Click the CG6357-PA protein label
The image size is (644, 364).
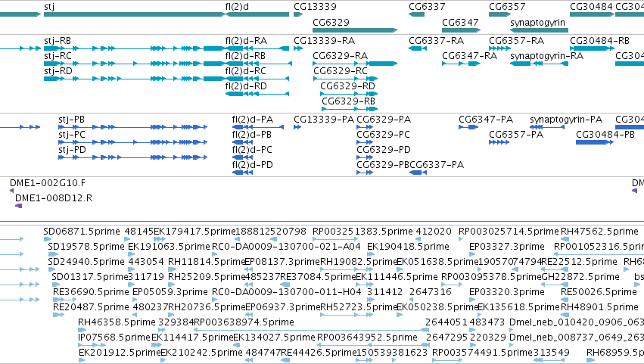(x=516, y=135)
